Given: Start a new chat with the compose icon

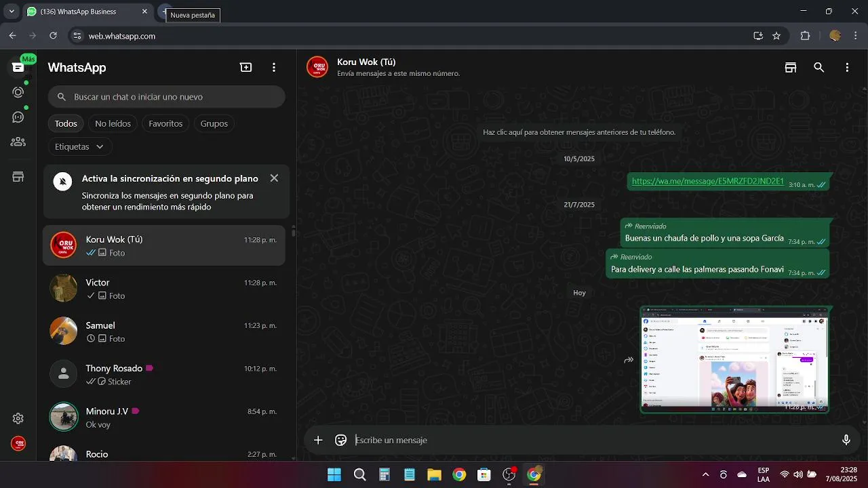Looking at the screenshot, I should pos(246,67).
